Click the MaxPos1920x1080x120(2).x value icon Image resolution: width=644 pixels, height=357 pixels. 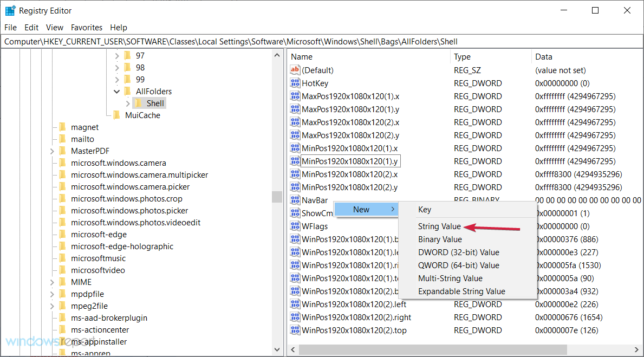click(295, 122)
